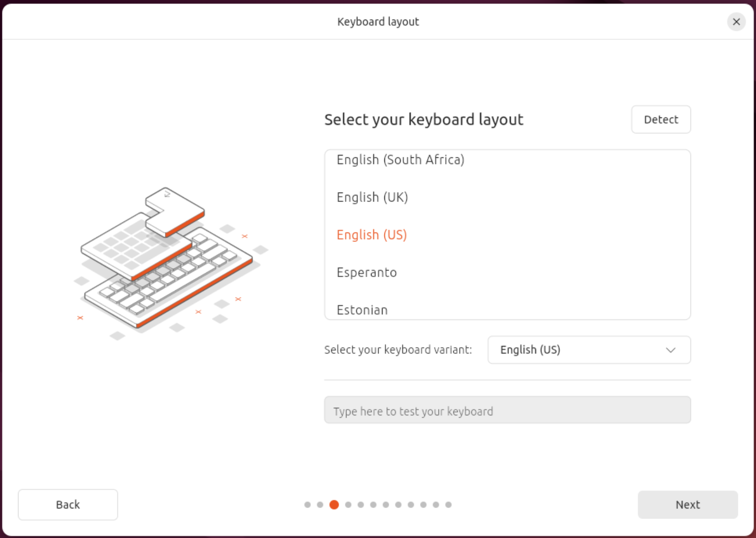Focus the keyboard test text field
Image resolution: width=756 pixels, height=538 pixels.
507,410
